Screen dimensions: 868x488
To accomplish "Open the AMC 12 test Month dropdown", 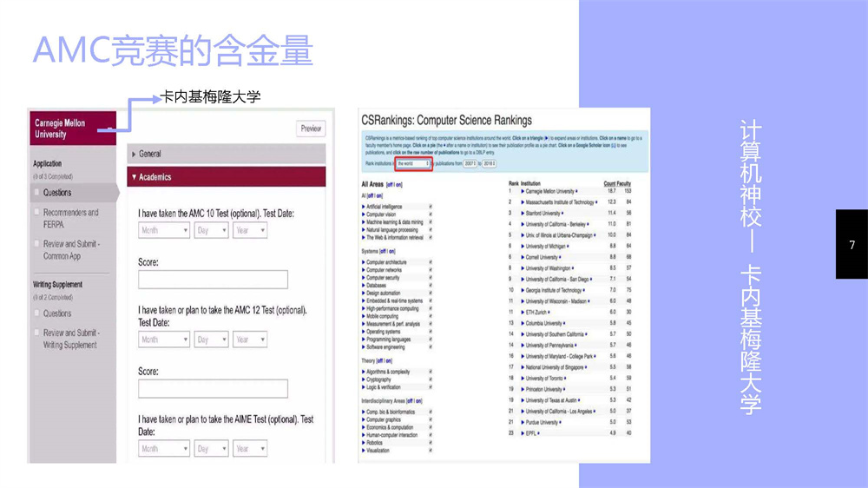I will point(164,340).
